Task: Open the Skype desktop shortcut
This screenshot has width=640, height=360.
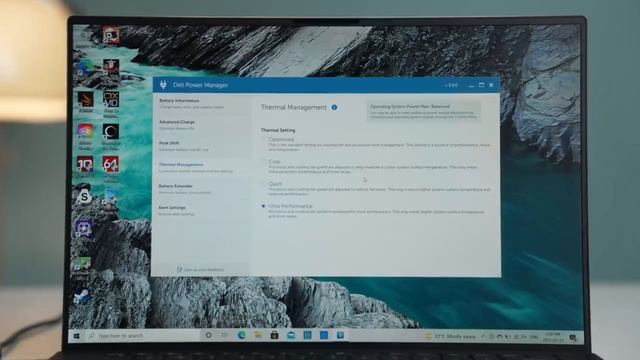Action: pos(84,197)
